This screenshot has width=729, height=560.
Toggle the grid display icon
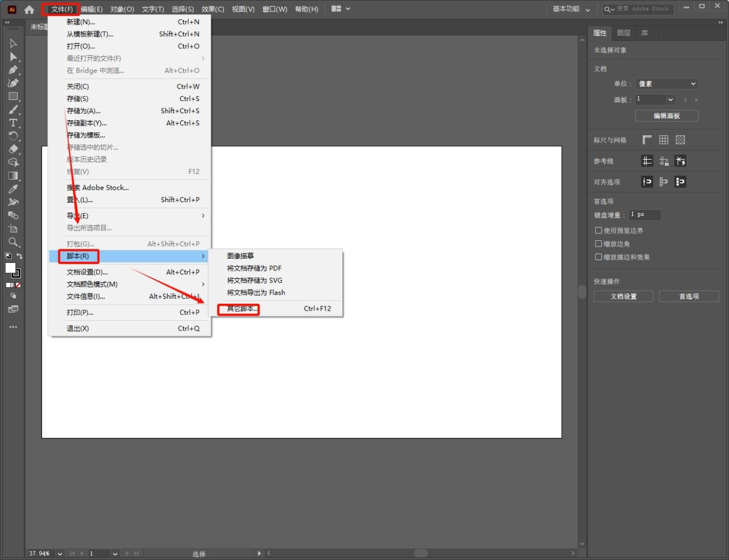[664, 140]
